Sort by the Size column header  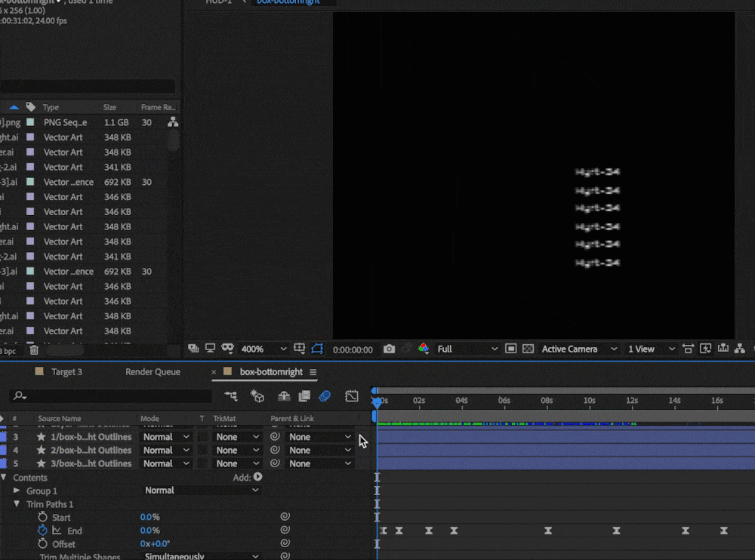coord(109,107)
